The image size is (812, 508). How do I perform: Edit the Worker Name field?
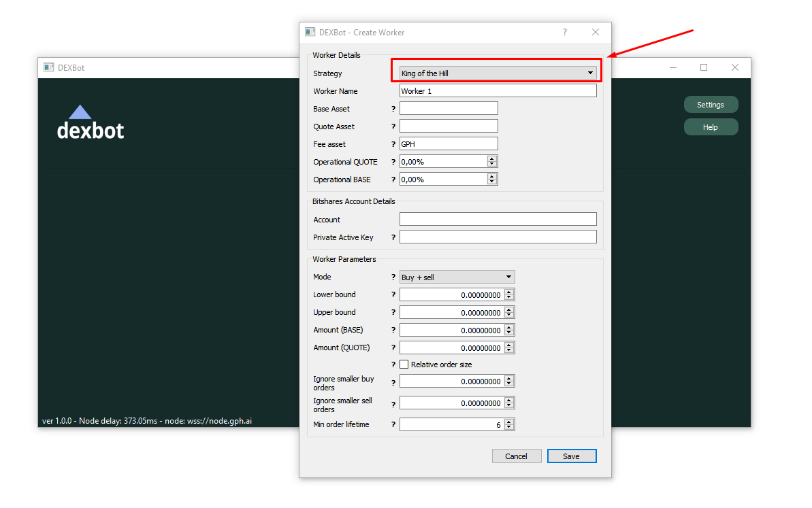(498, 90)
